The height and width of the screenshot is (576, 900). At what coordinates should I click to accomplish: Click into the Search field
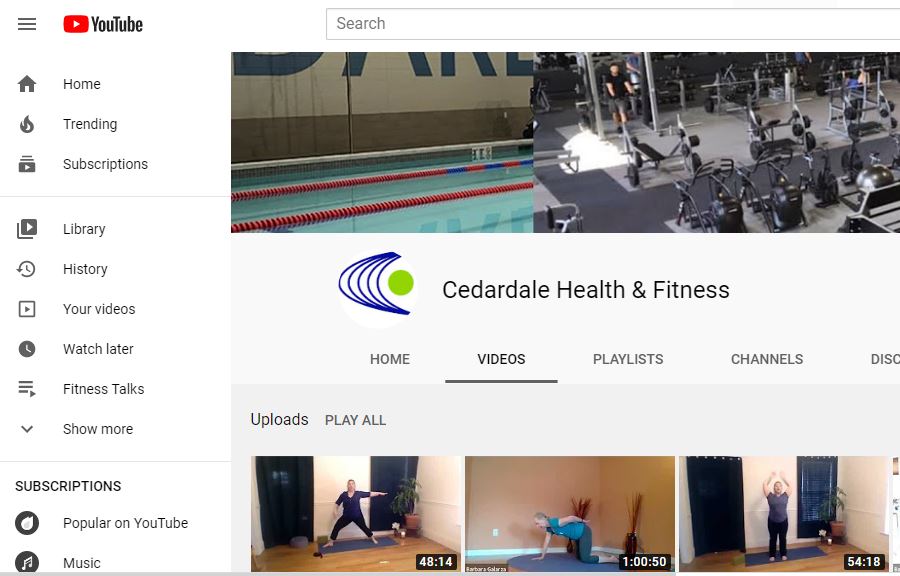tap(612, 24)
